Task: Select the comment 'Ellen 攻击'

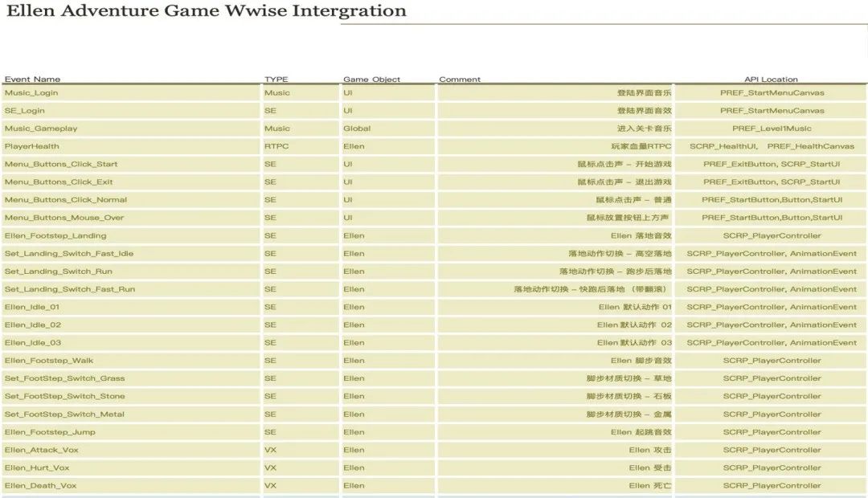Action: 650,450
